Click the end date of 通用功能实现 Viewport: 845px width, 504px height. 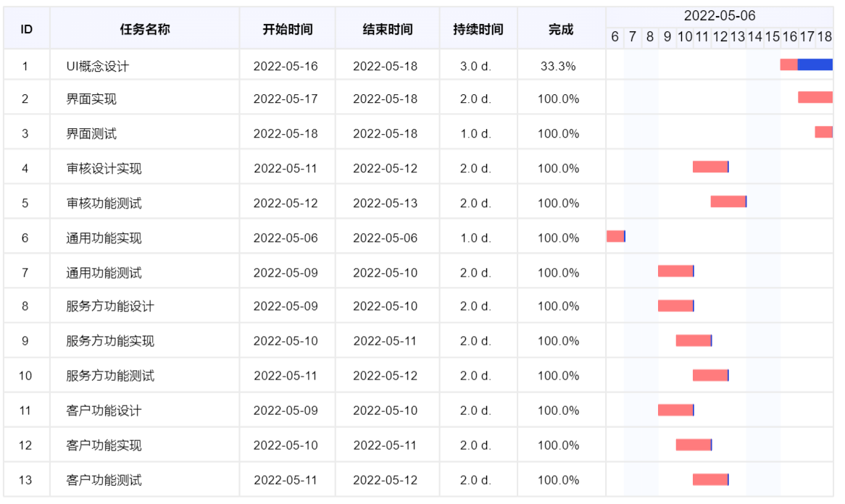click(x=386, y=238)
